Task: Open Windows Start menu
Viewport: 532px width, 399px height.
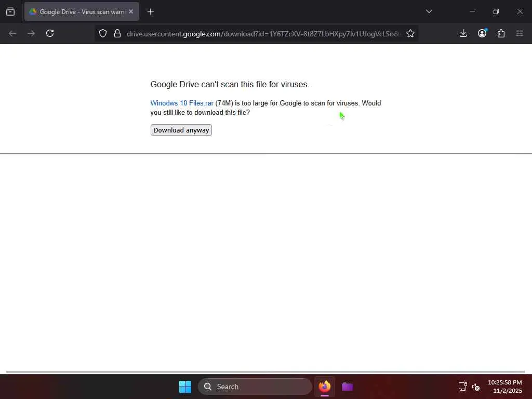Action: [x=185, y=387]
